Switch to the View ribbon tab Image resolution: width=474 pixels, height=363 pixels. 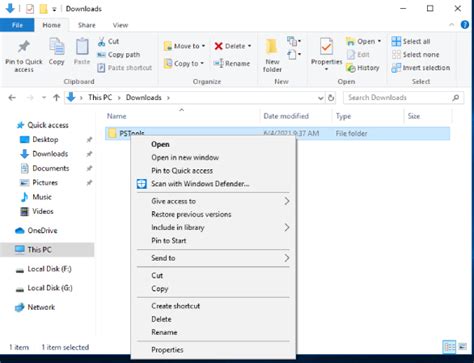[x=120, y=25]
